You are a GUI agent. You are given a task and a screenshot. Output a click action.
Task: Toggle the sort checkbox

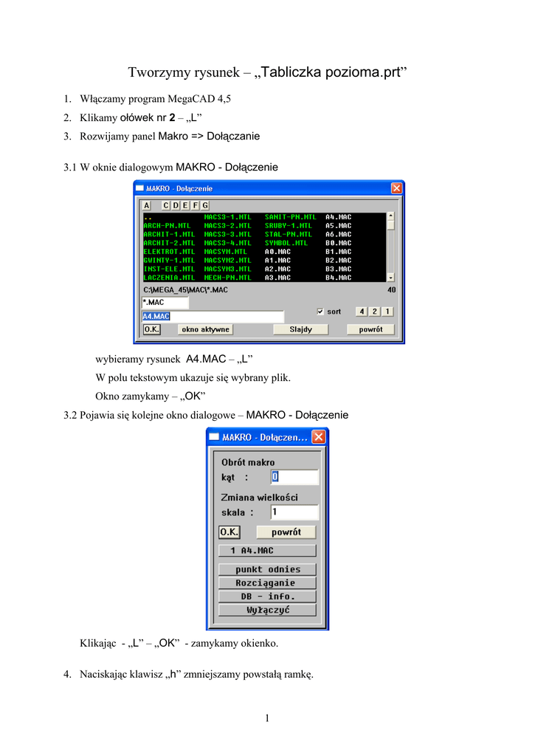click(x=320, y=312)
